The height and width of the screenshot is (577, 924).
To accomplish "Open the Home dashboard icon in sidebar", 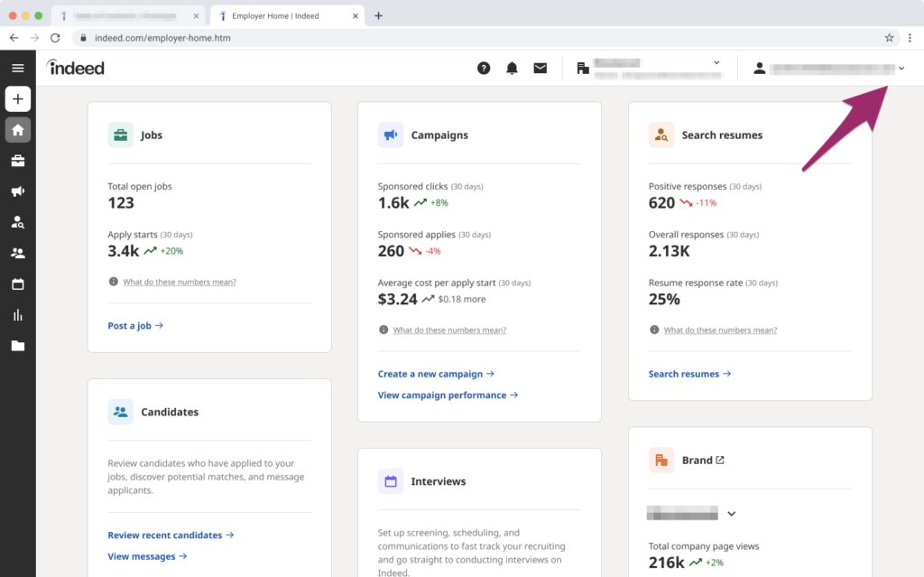I will pos(18,129).
